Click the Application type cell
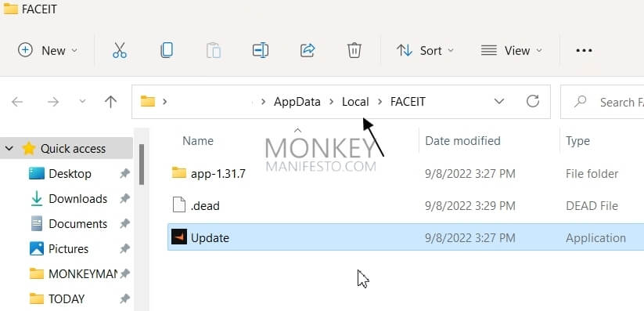 tap(595, 238)
